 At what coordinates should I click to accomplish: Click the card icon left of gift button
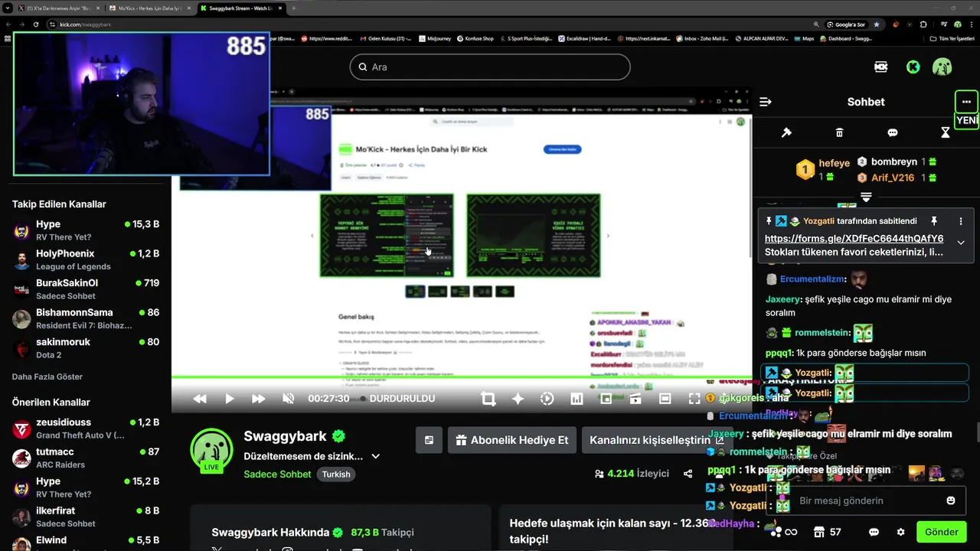tap(429, 440)
